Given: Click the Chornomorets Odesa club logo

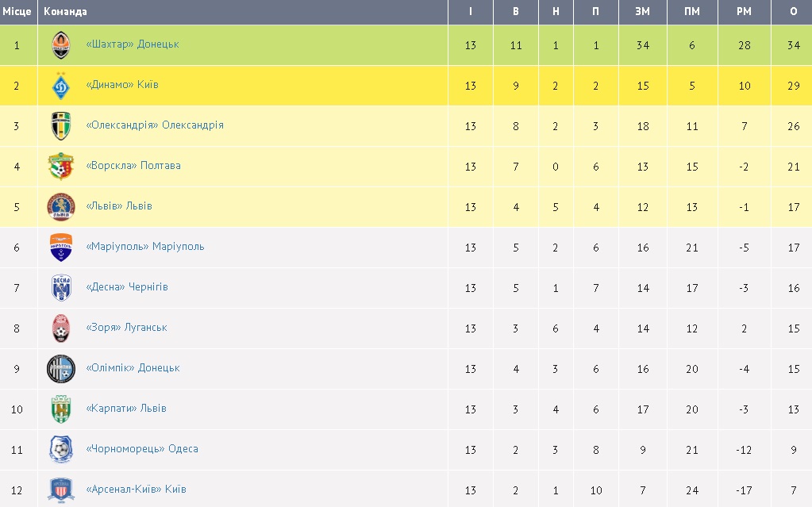Looking at the screenshot, I should (x=61, y=450).
